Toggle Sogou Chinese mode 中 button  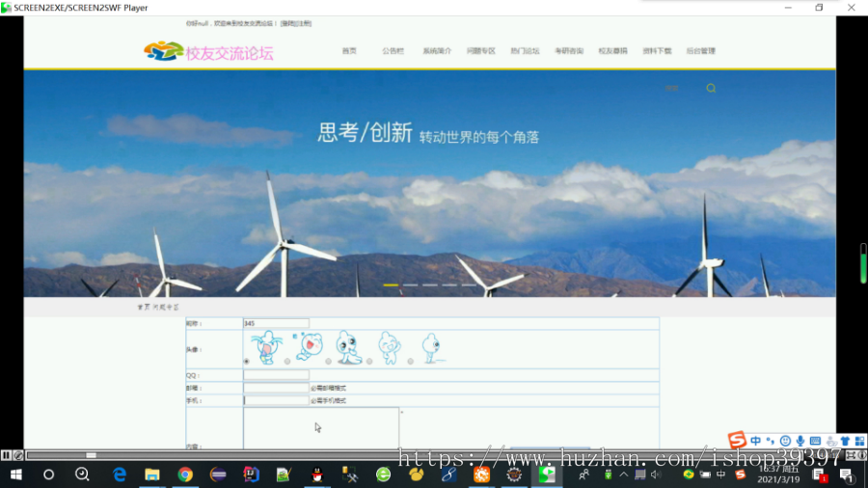[755, 441]
